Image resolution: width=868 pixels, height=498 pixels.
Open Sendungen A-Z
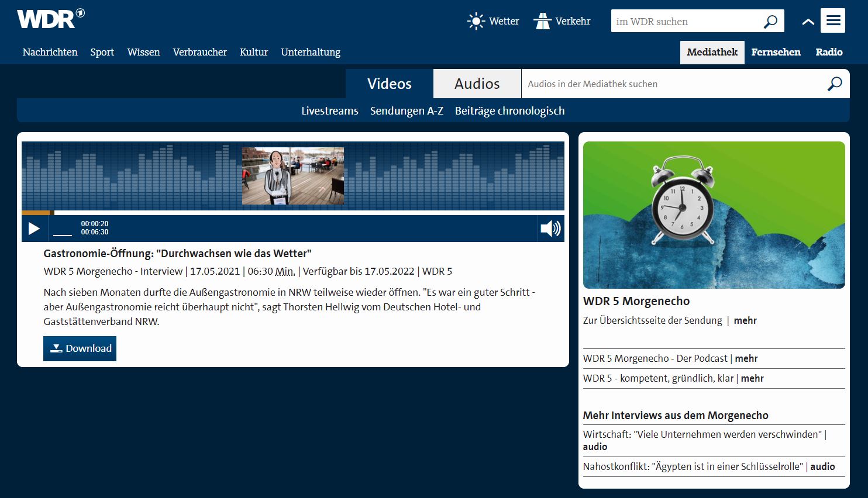[407, 110]
